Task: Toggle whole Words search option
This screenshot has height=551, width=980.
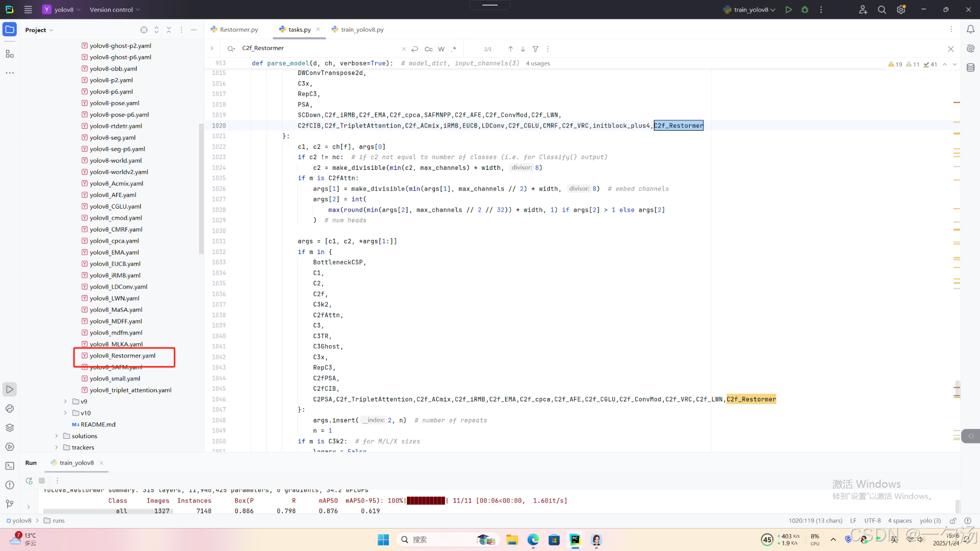Action: tap(441, 49)
